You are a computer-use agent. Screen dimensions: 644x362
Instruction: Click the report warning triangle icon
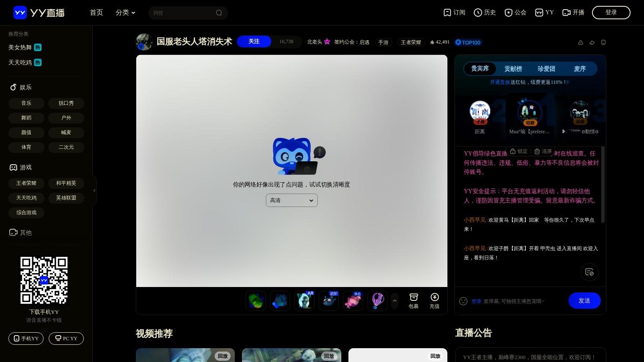[581, 42]
